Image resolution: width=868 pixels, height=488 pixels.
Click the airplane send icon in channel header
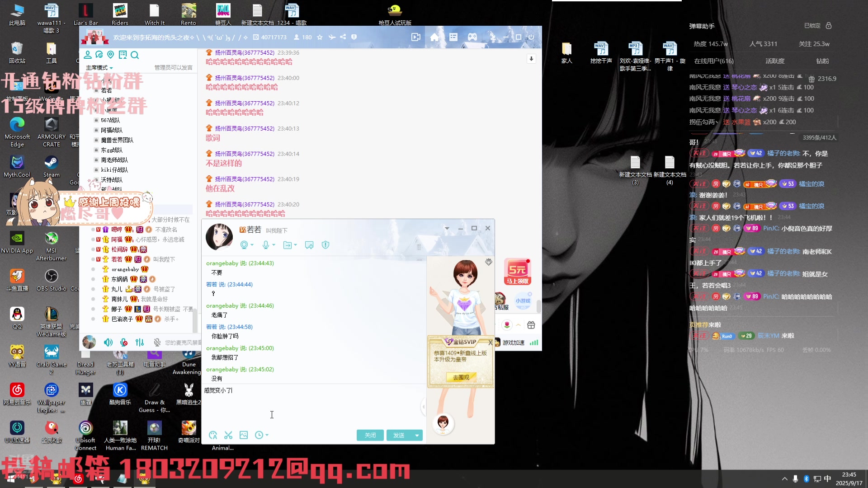332,37
